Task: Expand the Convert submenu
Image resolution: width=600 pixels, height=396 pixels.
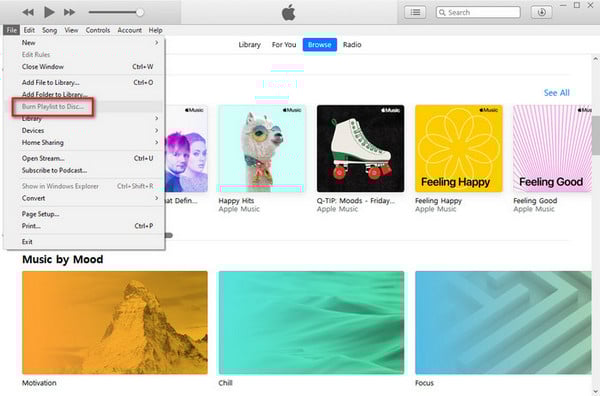Action: 85,198
